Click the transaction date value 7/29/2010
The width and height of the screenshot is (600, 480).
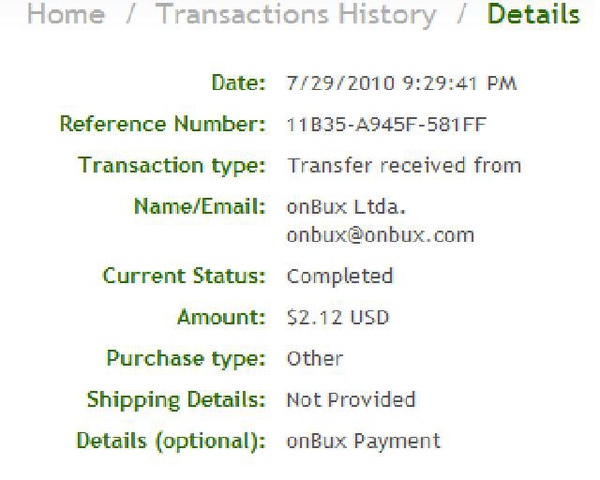point(402,83)
